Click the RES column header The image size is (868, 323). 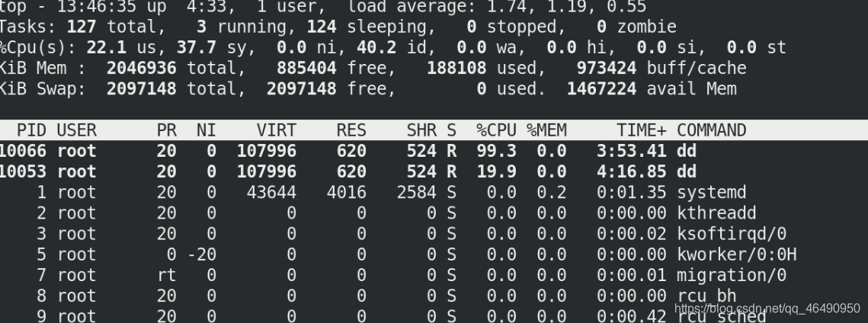tap(351, 130)
